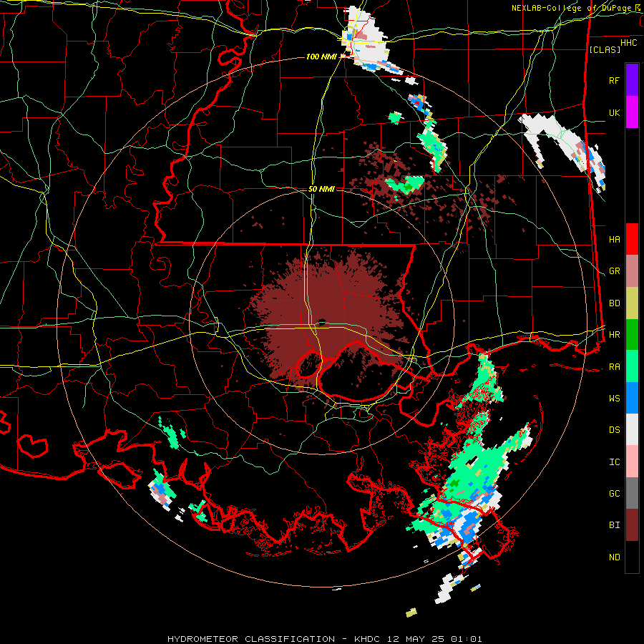Click the magenta UK legend color swatch

click(x=632, y=112)
